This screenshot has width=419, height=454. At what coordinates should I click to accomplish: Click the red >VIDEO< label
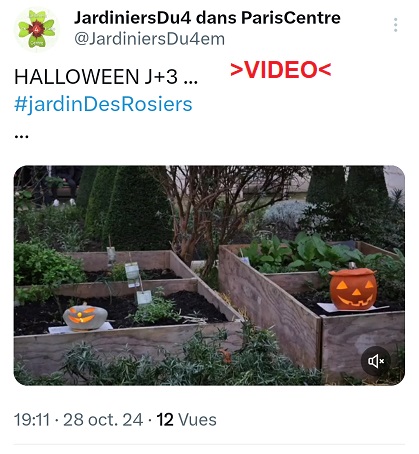(x=281, y=69)
